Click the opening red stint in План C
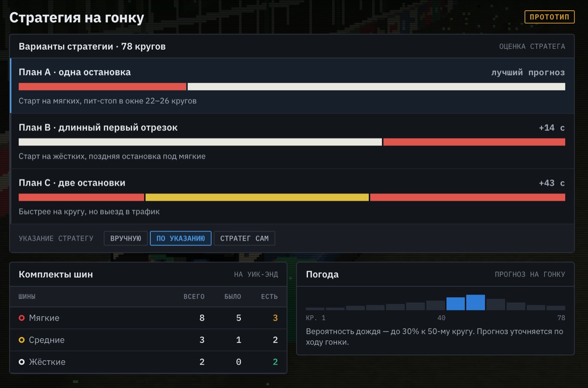 tap(81, 197)
